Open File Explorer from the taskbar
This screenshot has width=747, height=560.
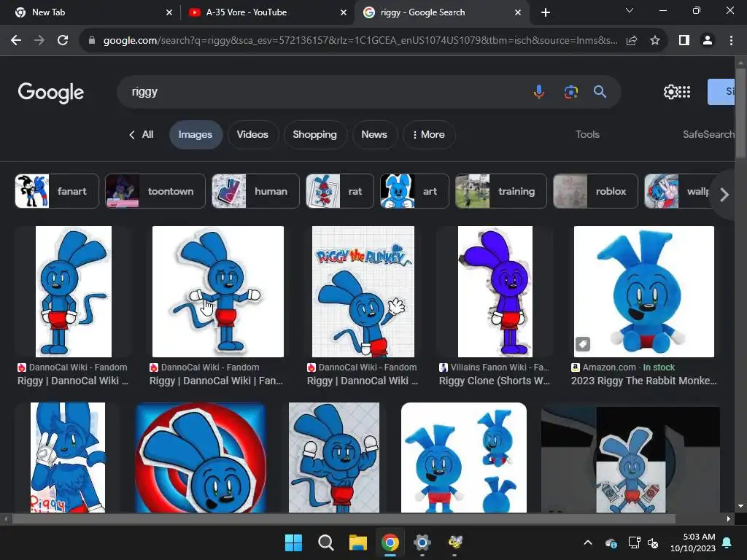(x=357, y=542)
